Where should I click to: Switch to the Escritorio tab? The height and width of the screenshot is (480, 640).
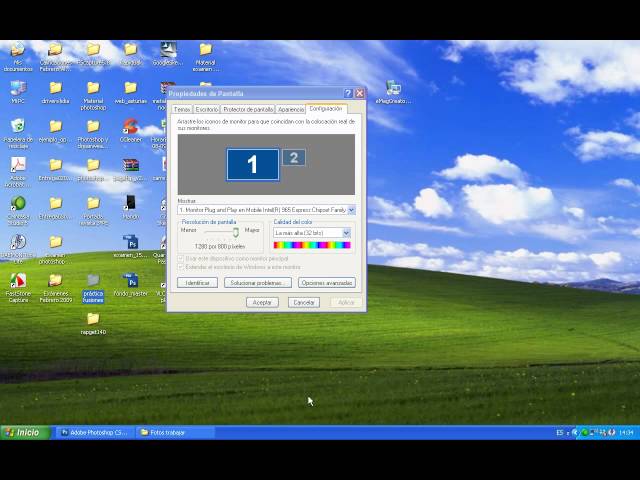point(206,109)
